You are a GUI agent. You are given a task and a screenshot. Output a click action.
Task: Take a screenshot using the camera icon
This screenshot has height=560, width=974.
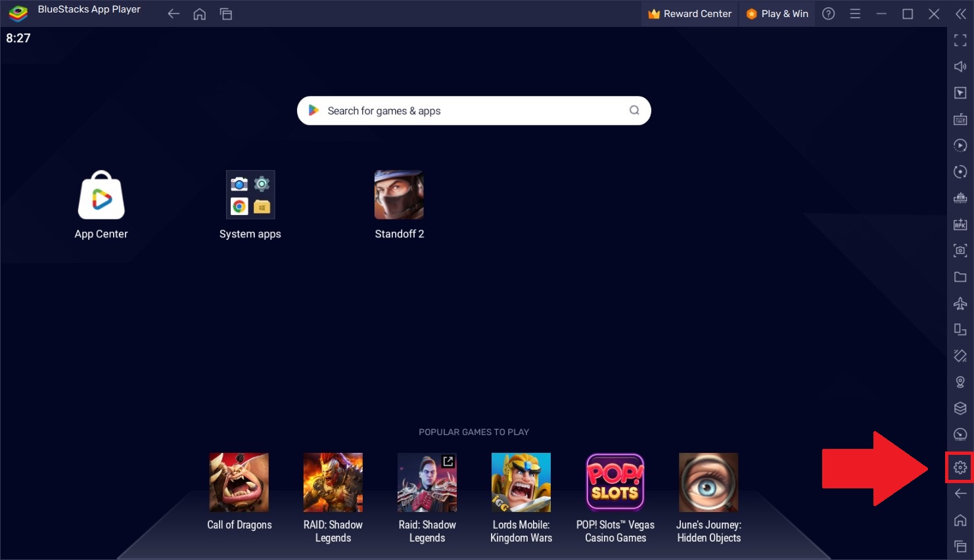click(960, 250)
